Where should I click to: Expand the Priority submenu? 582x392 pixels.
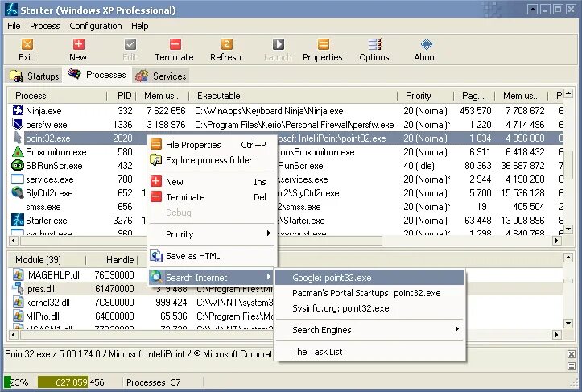(x=213, y=234)
